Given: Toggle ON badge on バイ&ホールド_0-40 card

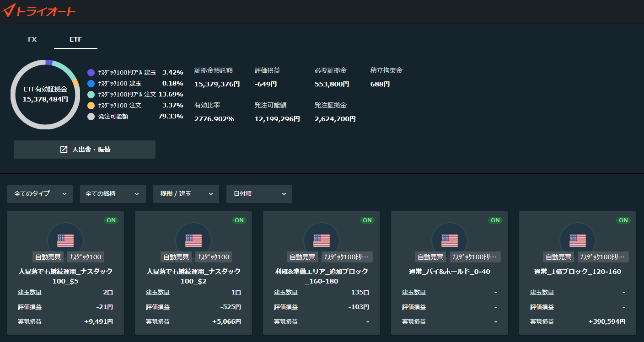Looking at the screenshot, I should pyautogui.click(x=495, y=220).
